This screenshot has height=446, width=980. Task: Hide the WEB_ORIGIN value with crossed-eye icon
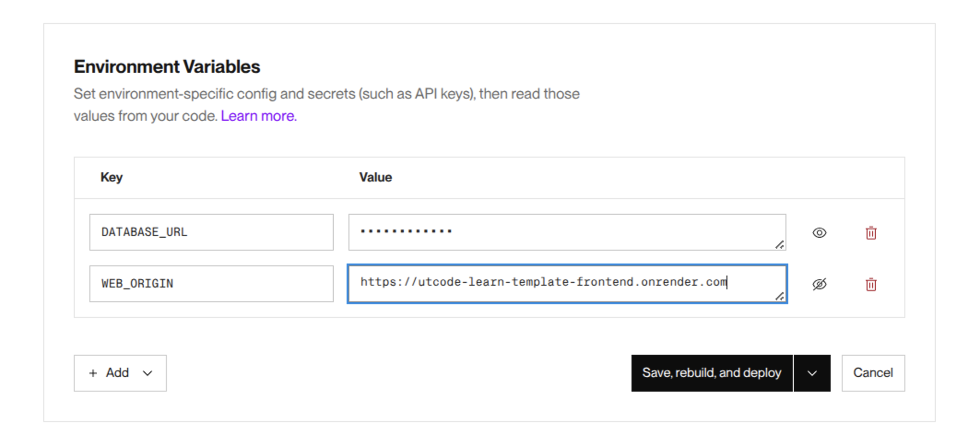[819, 284]
